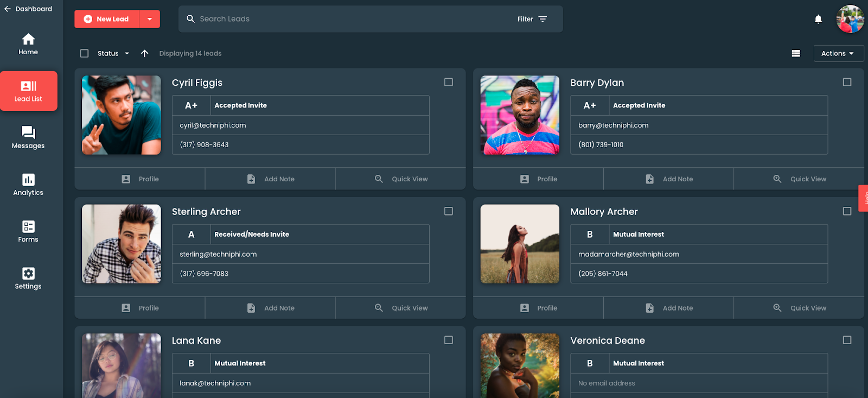
Task: Toggle the select-all leads checkbox
Action: pyautogui.click(x=84, y=53)
